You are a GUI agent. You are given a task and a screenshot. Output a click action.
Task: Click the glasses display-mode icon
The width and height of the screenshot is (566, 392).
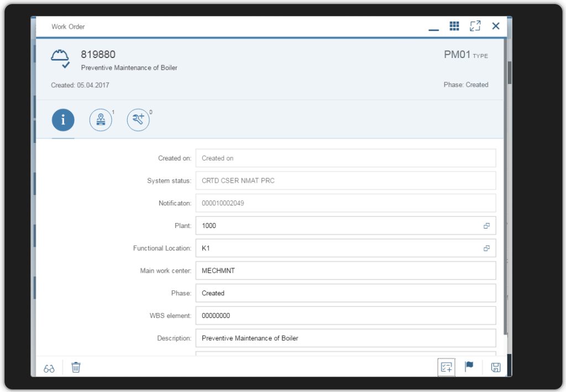[x=49, y=368]
